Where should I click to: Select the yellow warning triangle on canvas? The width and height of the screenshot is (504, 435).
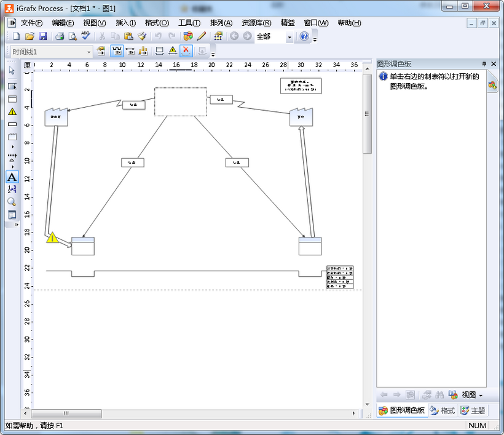point(52,237)
